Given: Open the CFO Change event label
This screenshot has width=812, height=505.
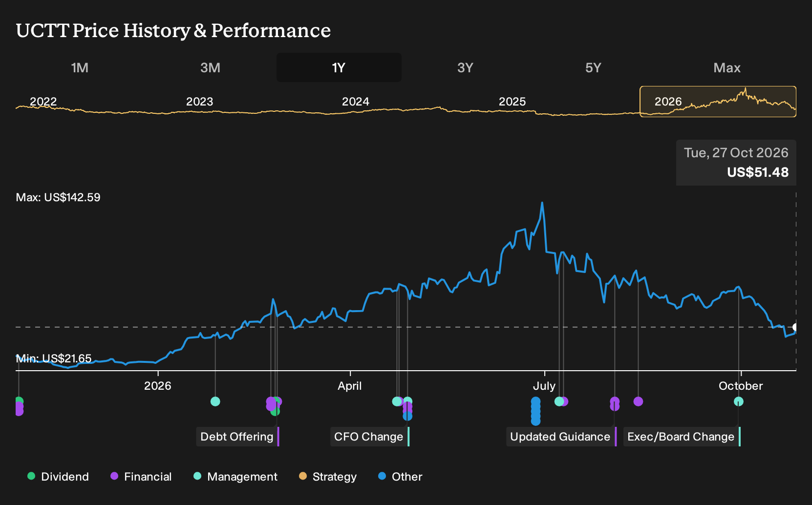Looking at the screenshot, I should pyautogui.click(x=369, y=437).
